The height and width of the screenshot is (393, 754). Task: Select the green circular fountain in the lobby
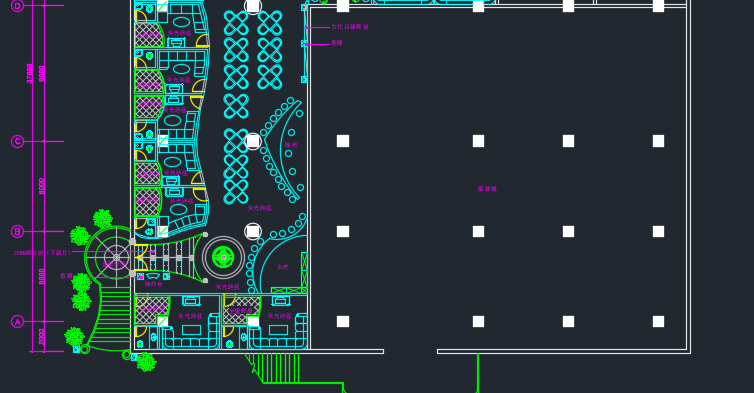[223, 257]
